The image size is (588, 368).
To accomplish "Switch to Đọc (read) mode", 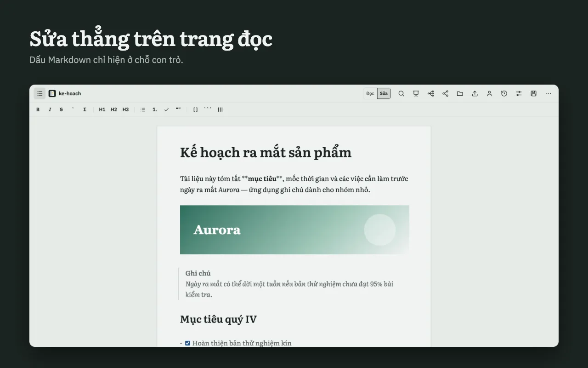I will click(370, 93).
